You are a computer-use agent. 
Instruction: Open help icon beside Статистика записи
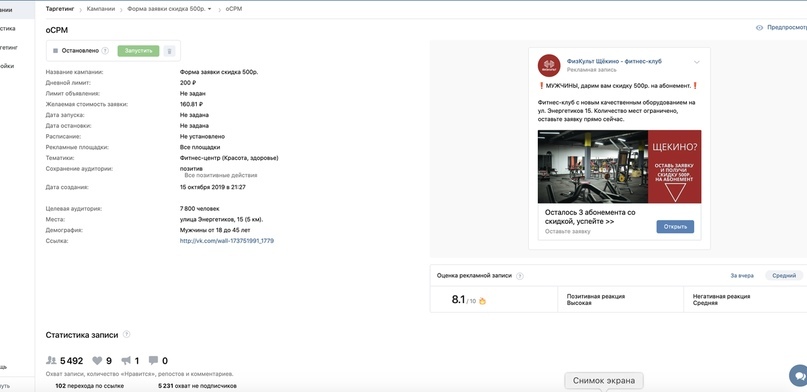coord(127,334)
